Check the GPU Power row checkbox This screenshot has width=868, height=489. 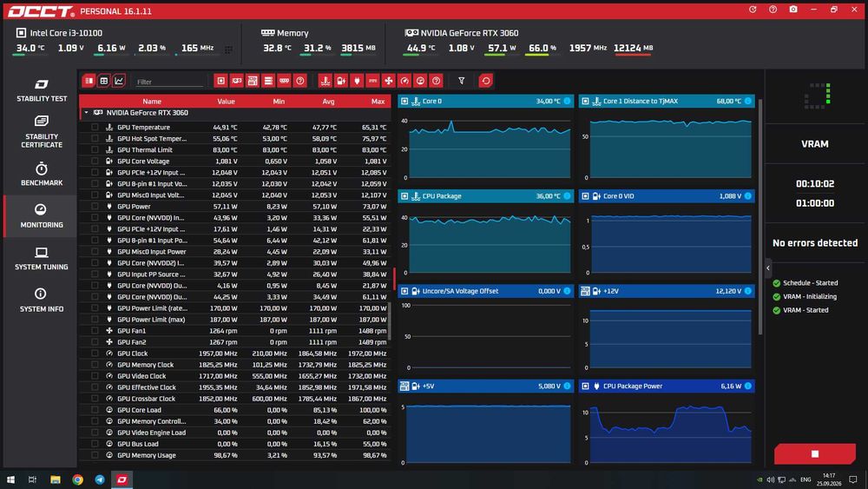click(x=95, y=207)
